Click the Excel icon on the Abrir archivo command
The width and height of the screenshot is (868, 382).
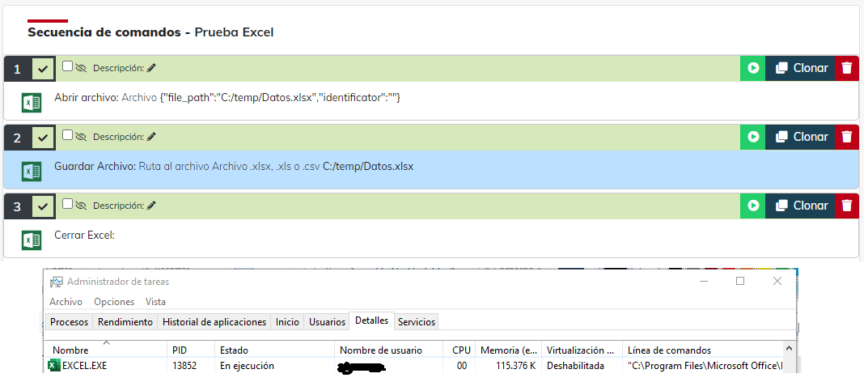32,103
